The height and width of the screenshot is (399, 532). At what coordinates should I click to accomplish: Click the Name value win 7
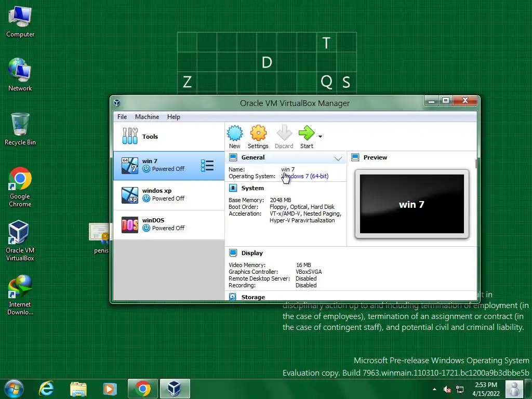tap(288, 169)
